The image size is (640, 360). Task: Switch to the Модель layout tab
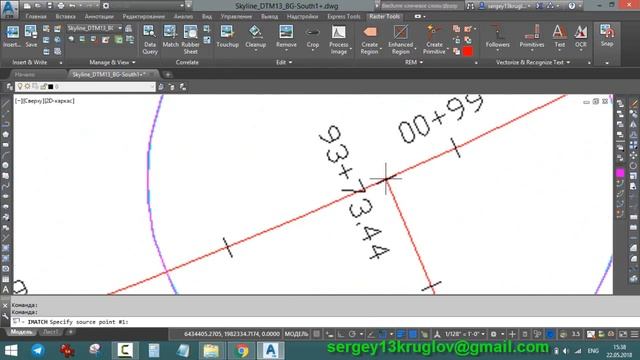click(21, 332)
